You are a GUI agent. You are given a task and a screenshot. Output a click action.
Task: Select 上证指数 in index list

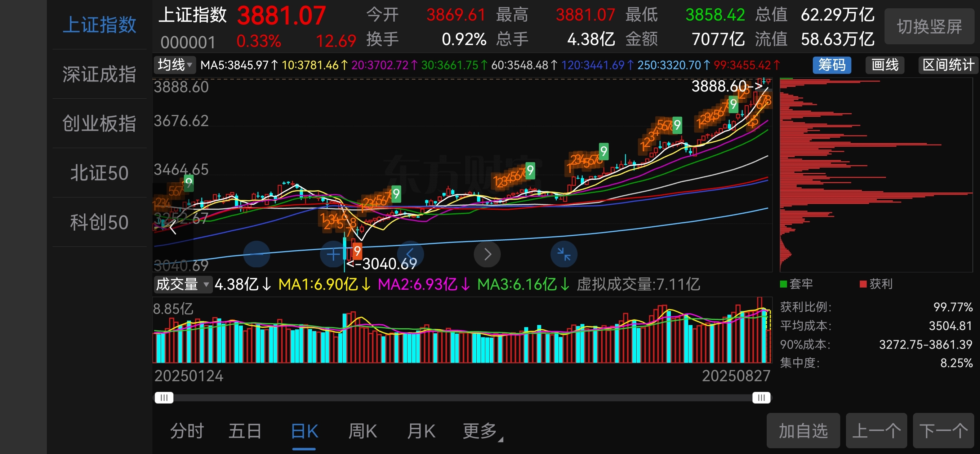click(x=99, y=25)
